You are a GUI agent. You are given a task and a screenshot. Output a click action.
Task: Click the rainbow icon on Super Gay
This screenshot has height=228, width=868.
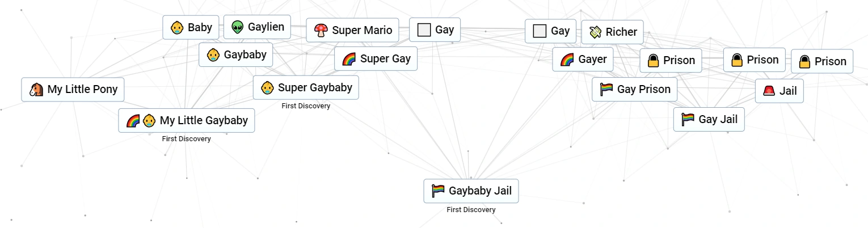(x=348, y=58)
